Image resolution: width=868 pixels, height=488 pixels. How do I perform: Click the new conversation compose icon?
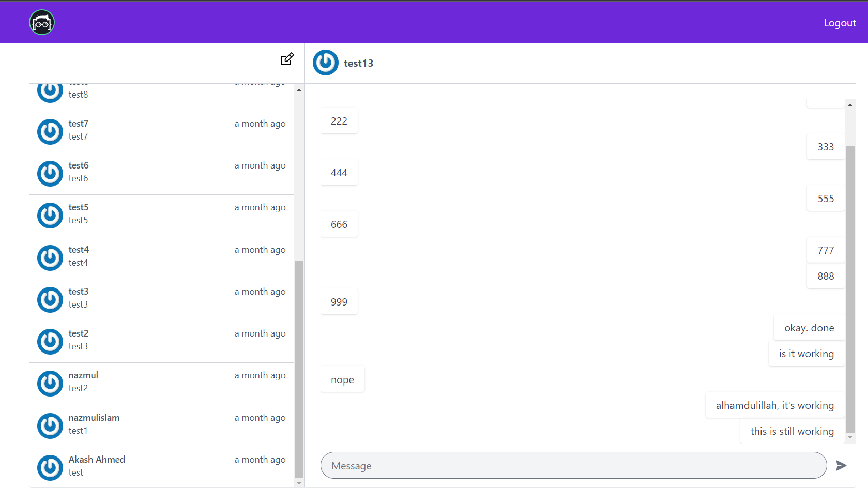click(x=287, y=59)
